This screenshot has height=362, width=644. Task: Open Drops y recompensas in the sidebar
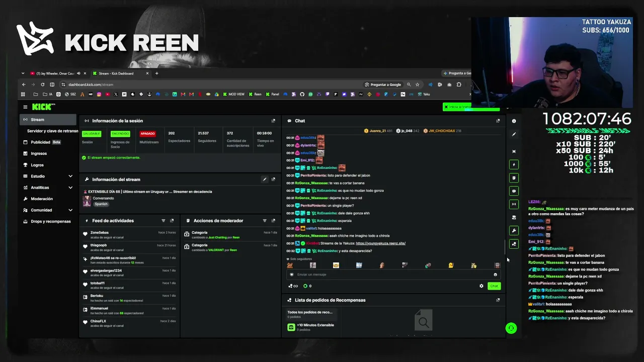click(x=48, y=222)
